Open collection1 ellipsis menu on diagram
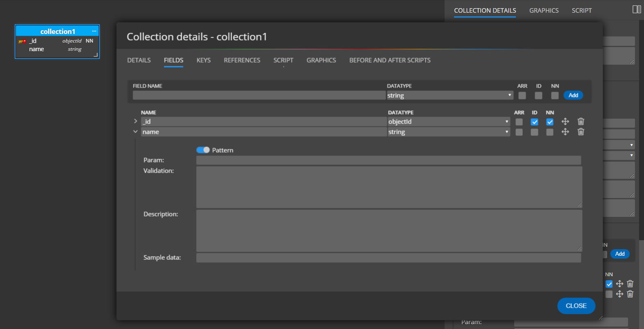This screenshot has width=644, height=329. (94, 31)
